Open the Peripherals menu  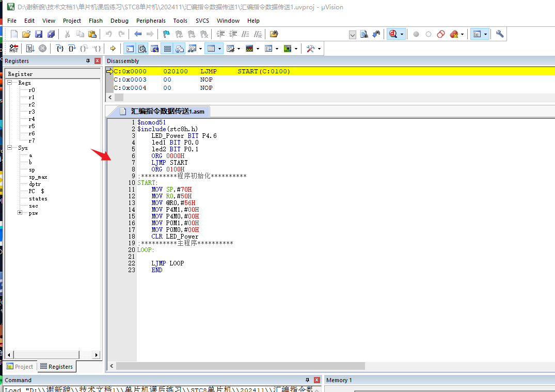coord(151,21)
